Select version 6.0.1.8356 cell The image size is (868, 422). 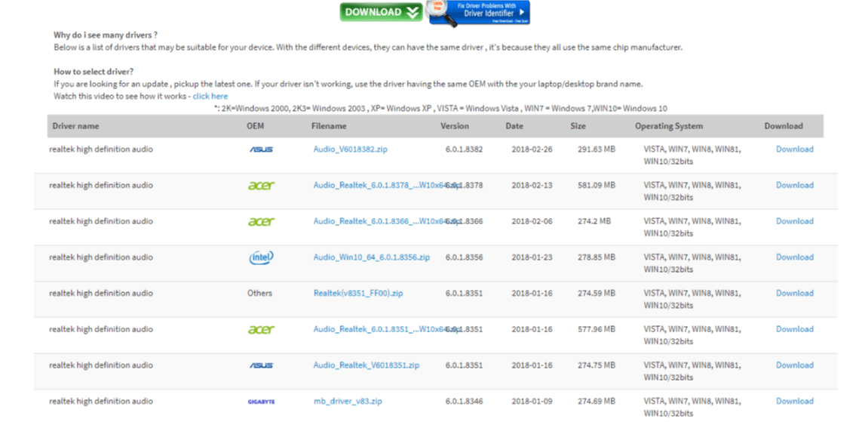(464, 257)
